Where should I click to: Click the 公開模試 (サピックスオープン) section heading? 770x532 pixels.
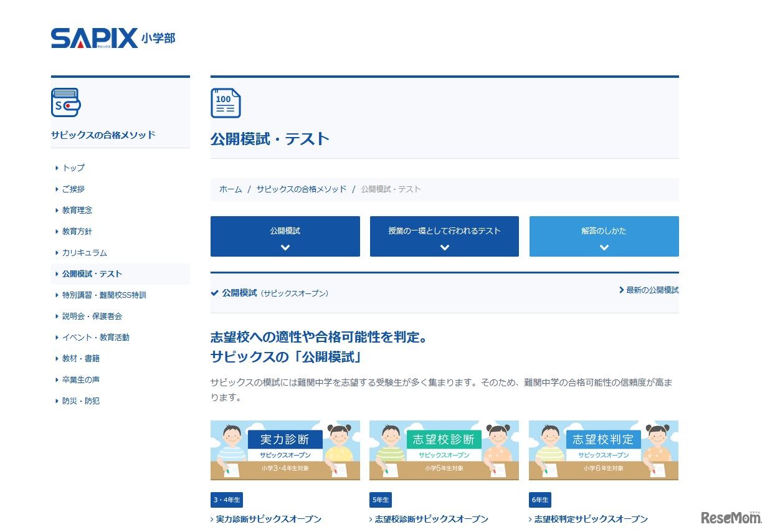coord(275,293)
